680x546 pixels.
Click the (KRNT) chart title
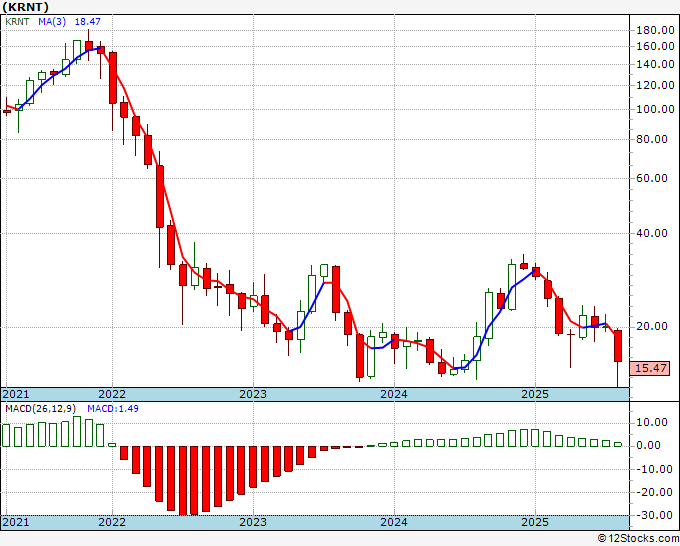click(x=26, y=7)
